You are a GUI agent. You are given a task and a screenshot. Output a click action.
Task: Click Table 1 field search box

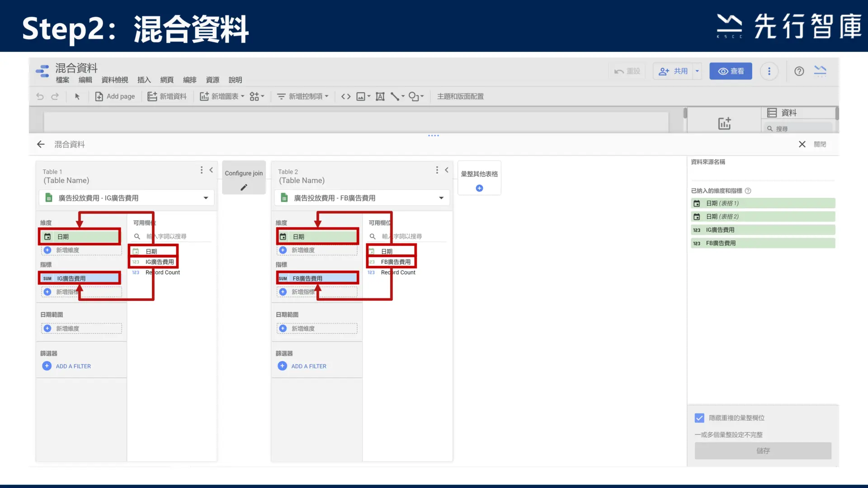tap(172, 236)
